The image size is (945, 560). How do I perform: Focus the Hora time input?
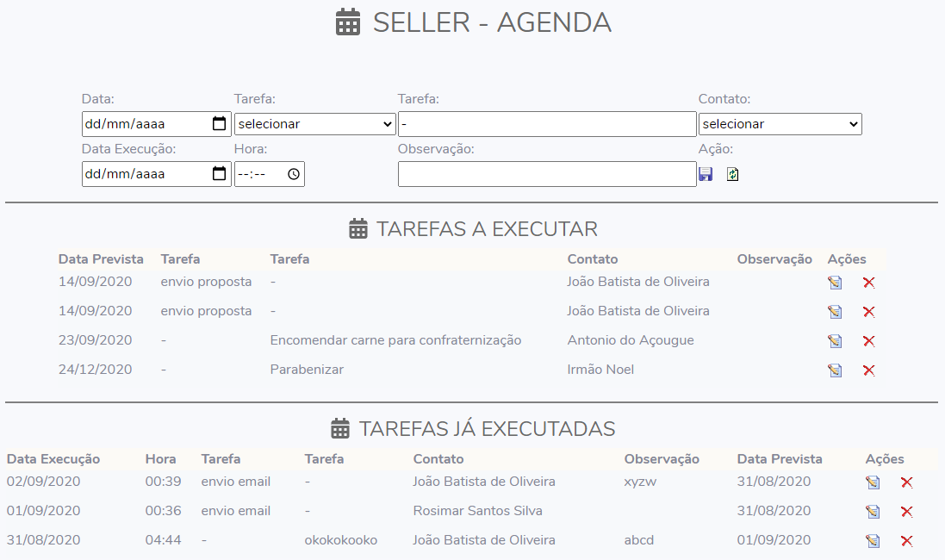tap(270, 174)
